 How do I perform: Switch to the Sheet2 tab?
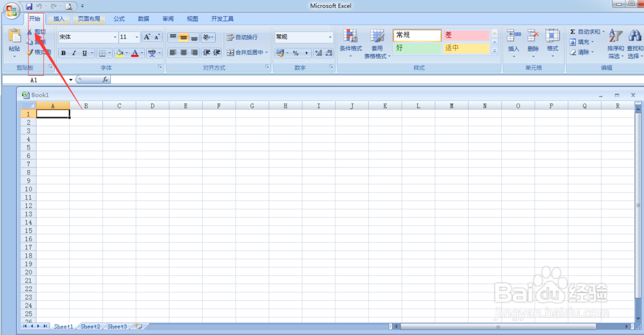click(90, 327)
